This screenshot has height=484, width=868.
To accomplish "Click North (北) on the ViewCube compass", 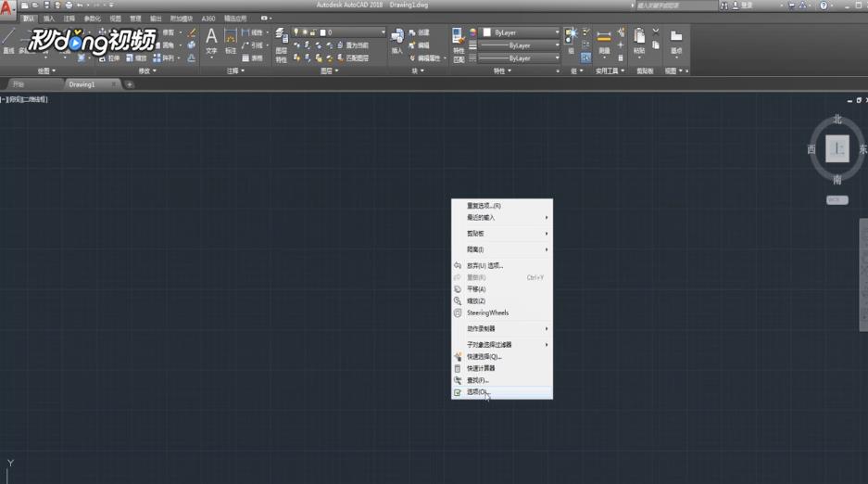I will coord(837,119).
